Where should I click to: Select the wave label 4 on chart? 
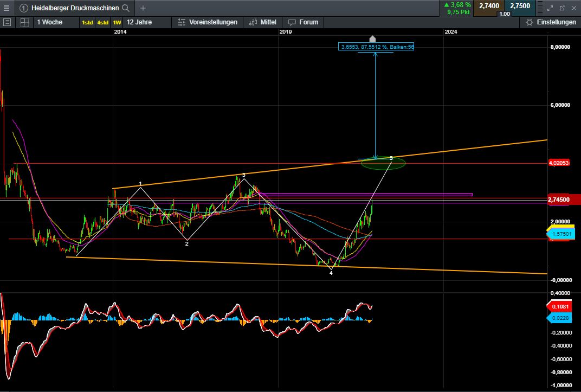point(331,273)
